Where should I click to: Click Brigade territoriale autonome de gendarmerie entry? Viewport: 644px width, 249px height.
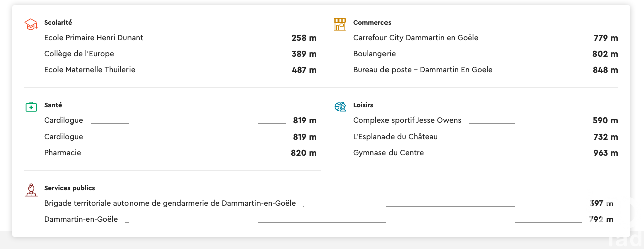tap(170, 203)
